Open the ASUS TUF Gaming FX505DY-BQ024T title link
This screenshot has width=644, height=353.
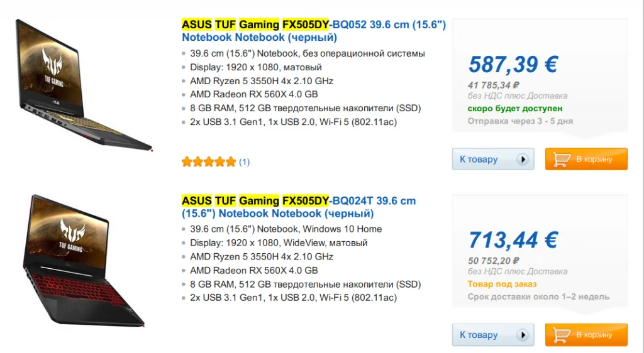point(299,207)
